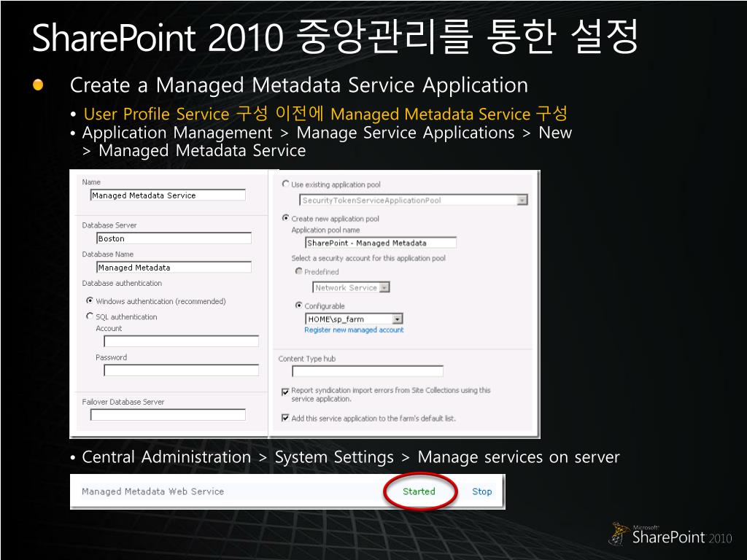Select Windows authentication (recommended) radio button

90,301
